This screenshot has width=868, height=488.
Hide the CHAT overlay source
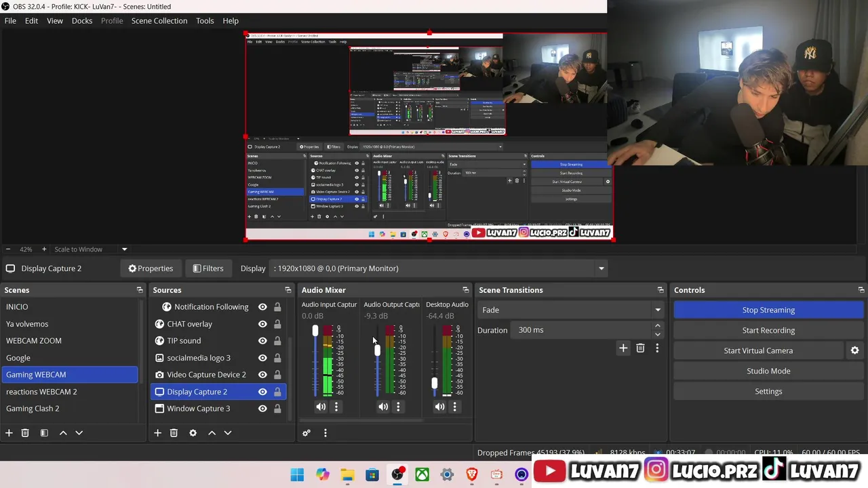click(262, 324)
